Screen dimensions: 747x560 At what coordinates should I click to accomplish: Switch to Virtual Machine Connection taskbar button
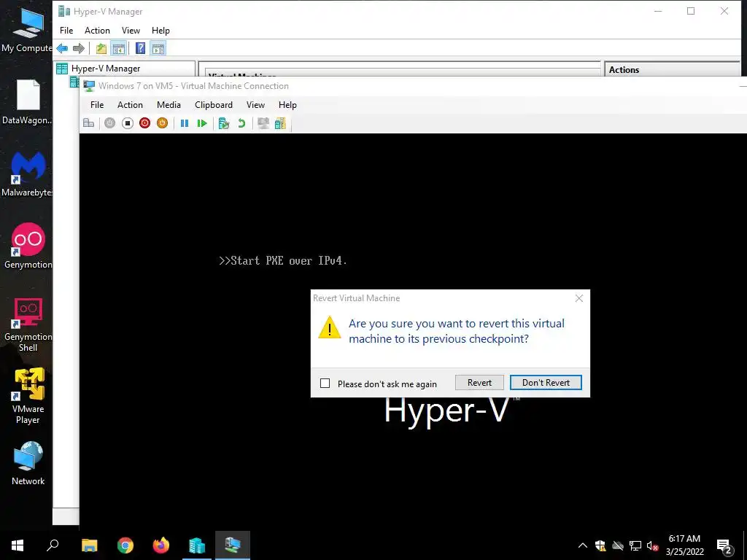pyautogui.click(x=233, y=545)
